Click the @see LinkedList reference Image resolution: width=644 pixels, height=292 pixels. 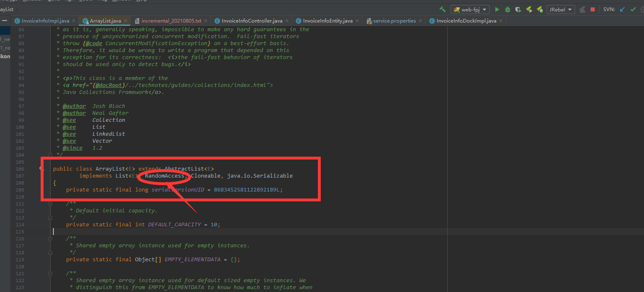(x=109, y=134)
